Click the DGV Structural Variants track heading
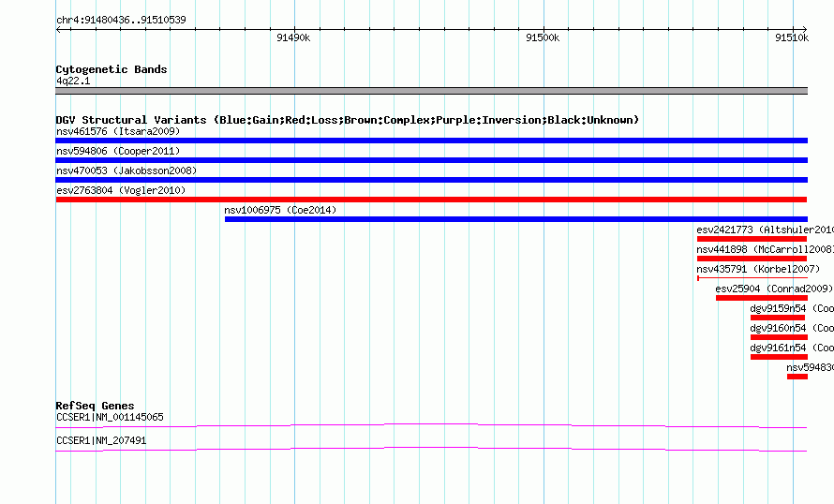 point(348,120)
